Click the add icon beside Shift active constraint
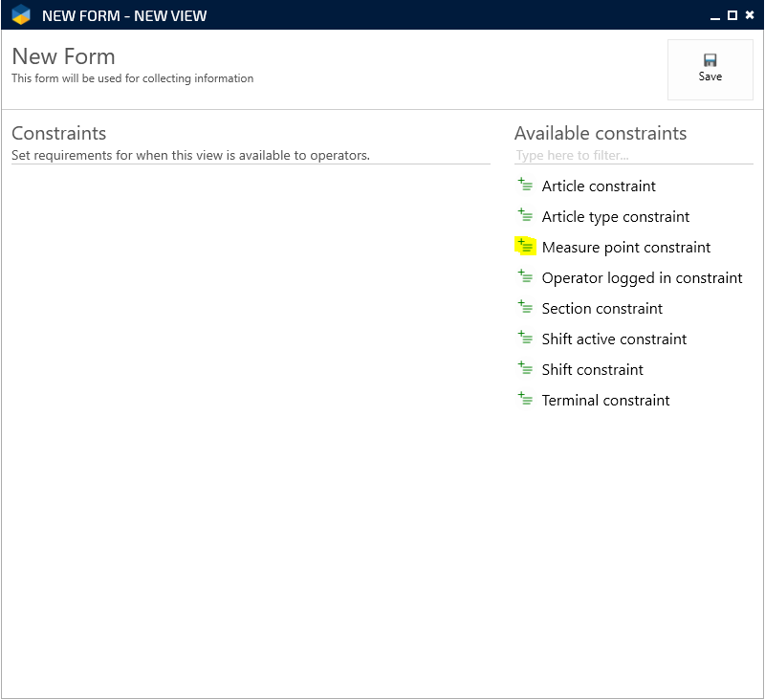This screenshot has width=765, height=700. click(x=525, y=339)
